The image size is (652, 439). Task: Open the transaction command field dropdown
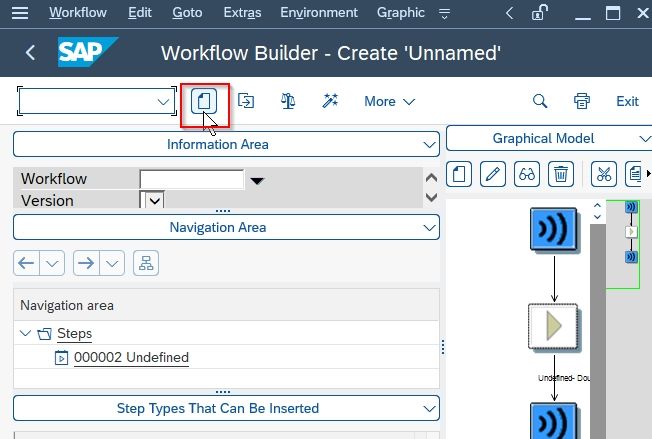coord(163,102)
